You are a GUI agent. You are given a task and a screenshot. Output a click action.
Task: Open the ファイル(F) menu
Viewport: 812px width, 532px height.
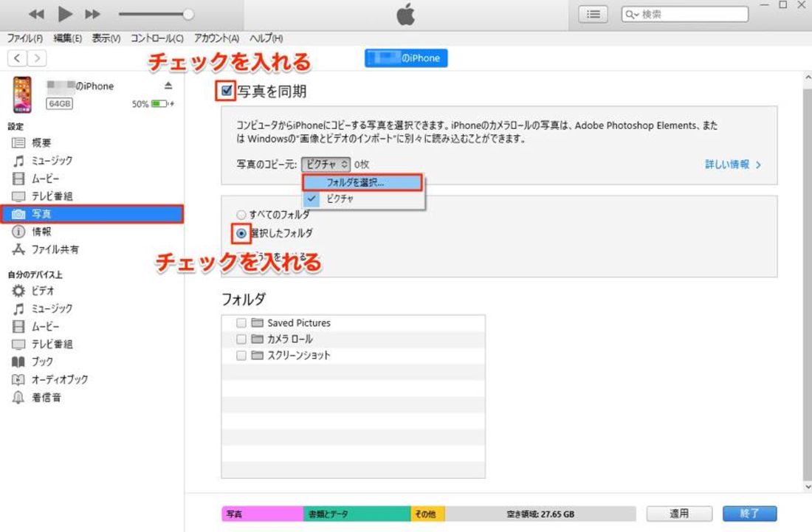(24, 38)
